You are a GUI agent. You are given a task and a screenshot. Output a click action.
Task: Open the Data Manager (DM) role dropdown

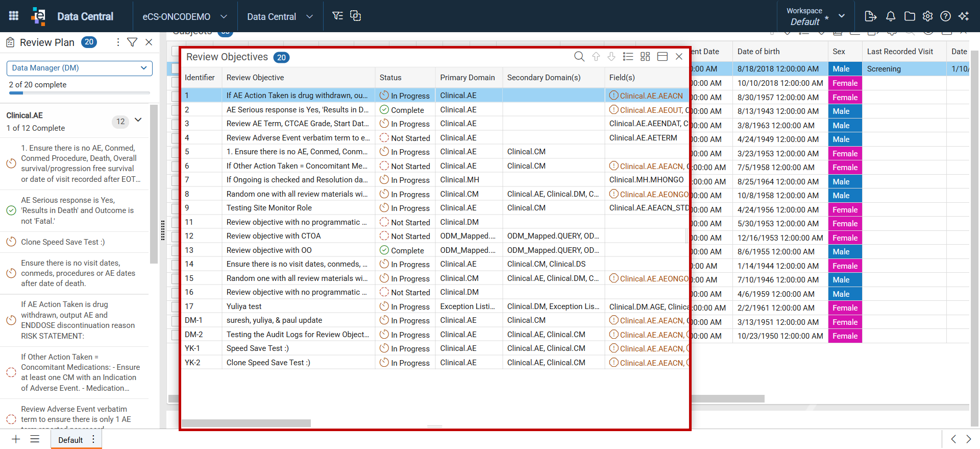tap(80, 68)
